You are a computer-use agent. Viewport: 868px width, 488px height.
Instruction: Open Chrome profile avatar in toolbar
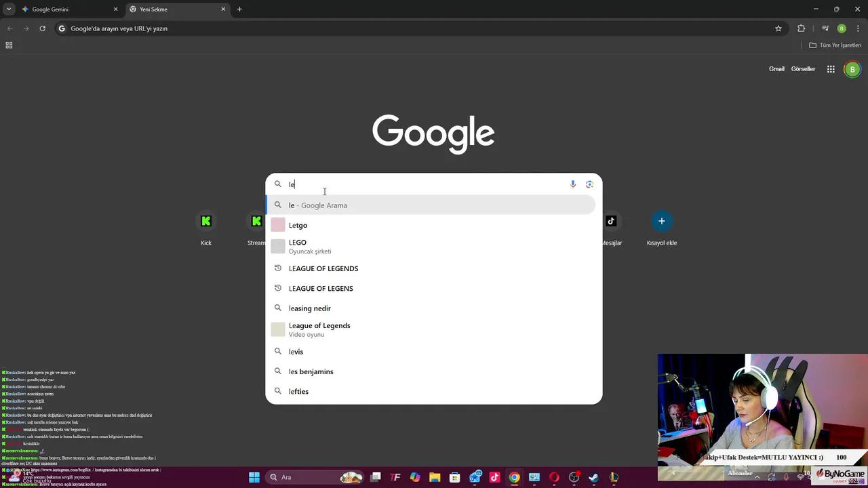click(842, 28)
